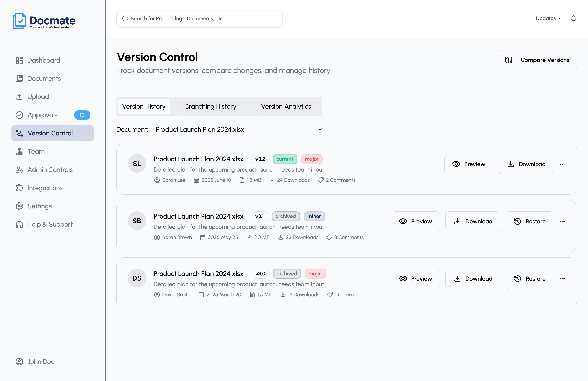The width and height of the screenshot is (588, 381).
Task: Click 24 Downloads count
Action: click(x=289, y=180)
